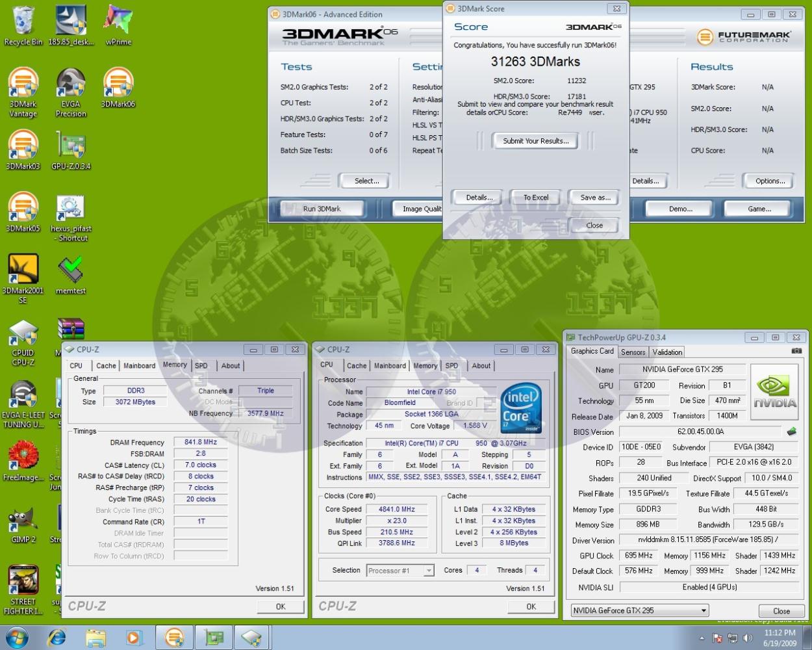Switch to the Sensors tab in GPU-Z
This screenshot has height=650, width=812.
pos(633,352)
